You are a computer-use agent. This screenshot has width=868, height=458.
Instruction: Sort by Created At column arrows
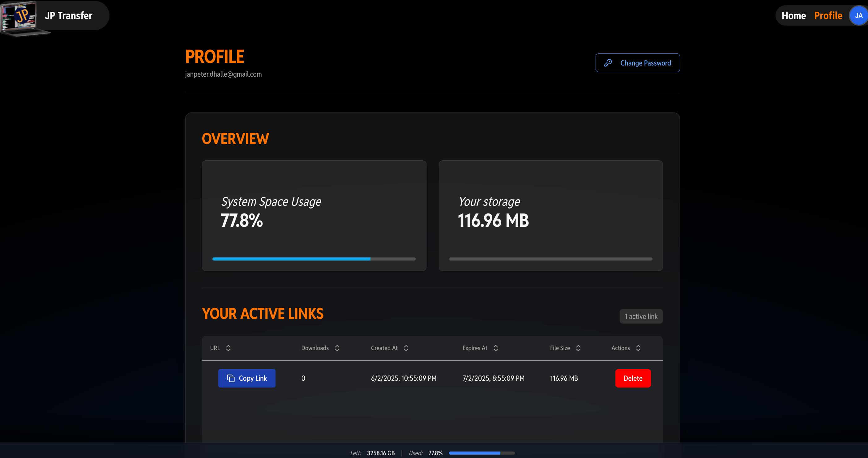pyautogui.click(x=406, y=348)
